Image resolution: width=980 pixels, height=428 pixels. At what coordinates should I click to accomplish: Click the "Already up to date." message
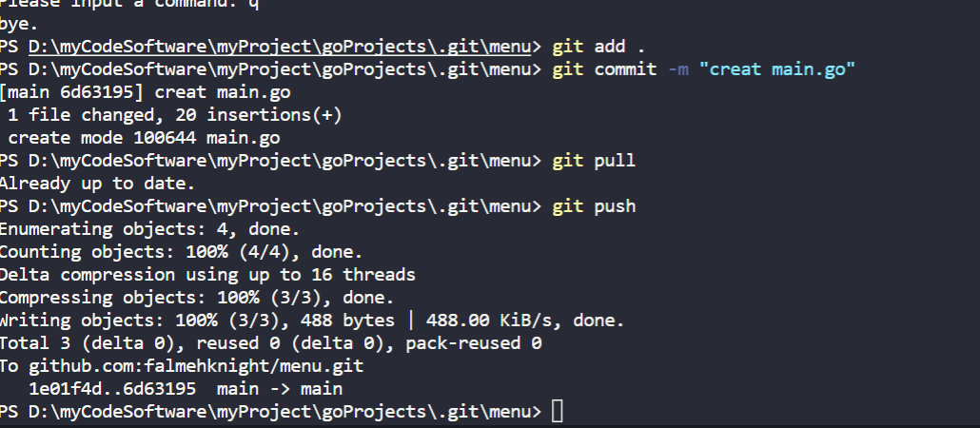[x=97, y=184]
